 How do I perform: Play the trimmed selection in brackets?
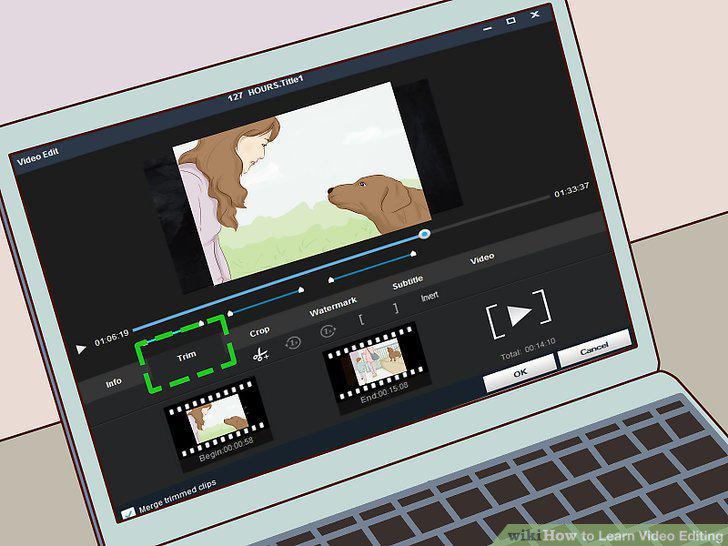pyautogui.click(x=519, y=313)
